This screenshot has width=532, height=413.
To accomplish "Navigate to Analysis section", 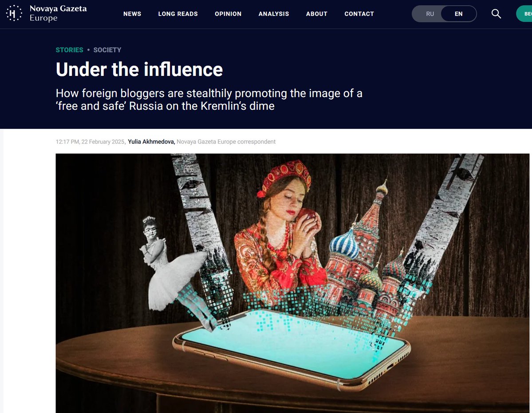I will tap(273, 14).
